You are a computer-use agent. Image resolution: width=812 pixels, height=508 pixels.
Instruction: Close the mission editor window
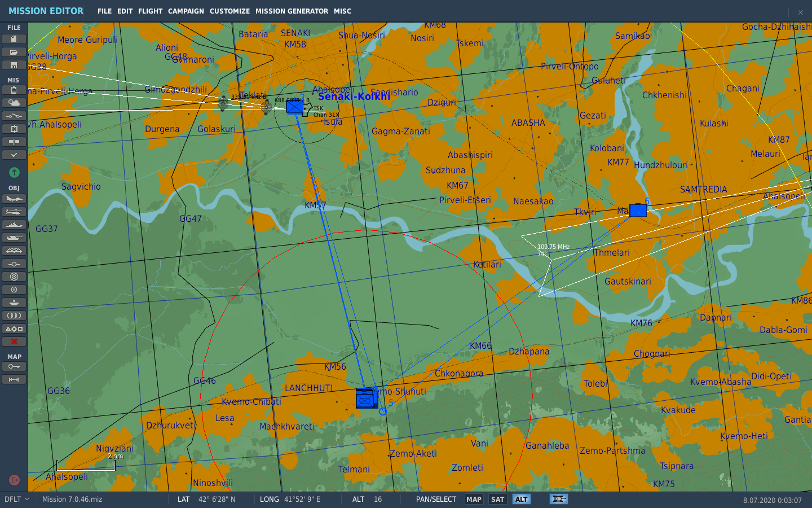coord(800,12)
